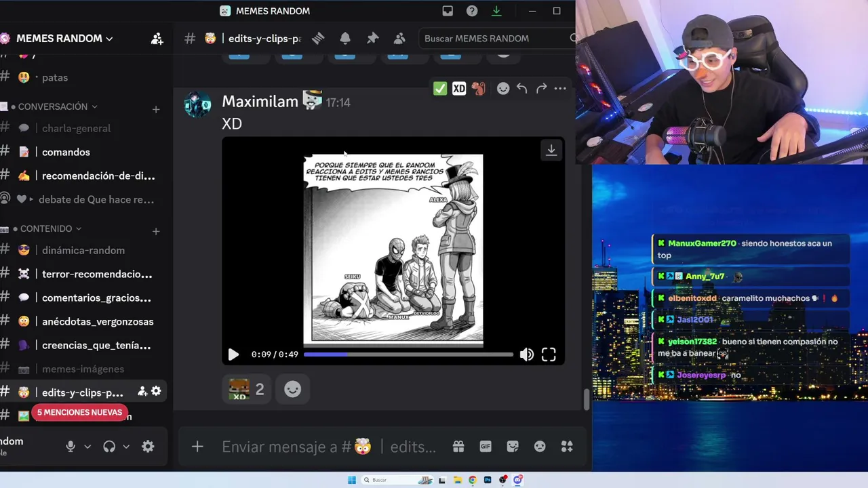Open Maximilam's user profile from the username
This screenshot has width=868, height=488.
[x=260, y=102]
